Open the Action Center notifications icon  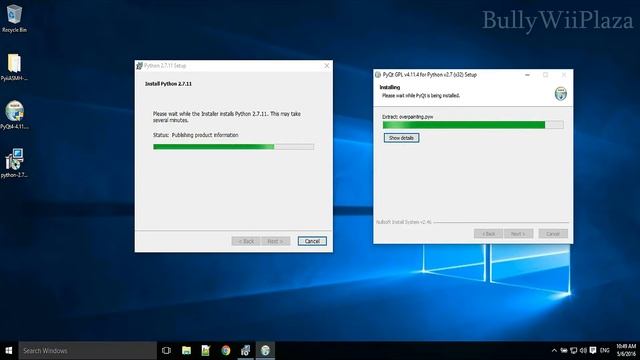tap(593, 351)
